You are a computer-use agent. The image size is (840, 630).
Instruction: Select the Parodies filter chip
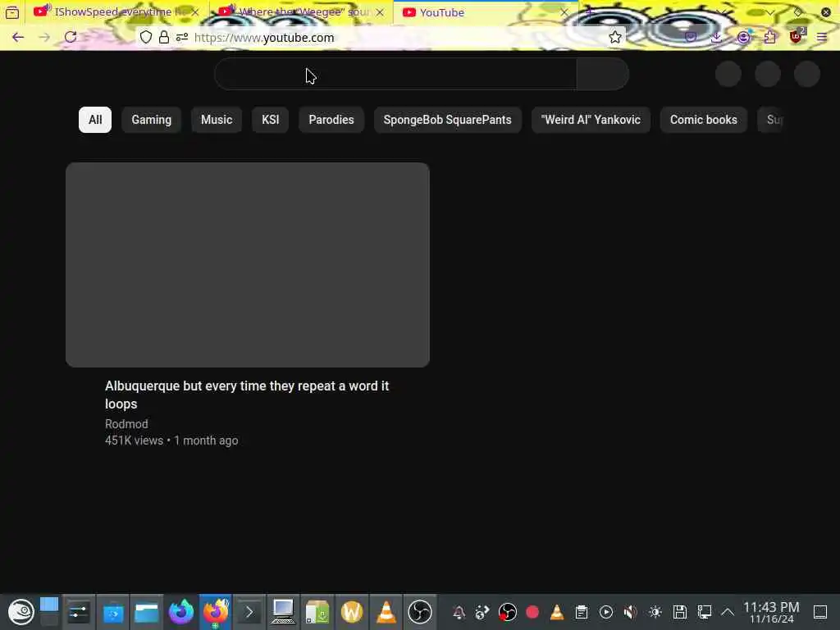point(331,120)
